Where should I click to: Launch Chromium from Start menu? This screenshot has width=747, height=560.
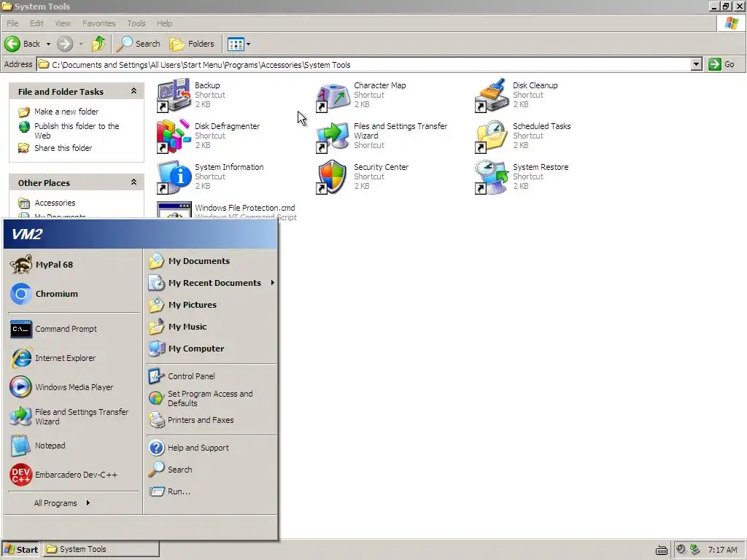74,294
